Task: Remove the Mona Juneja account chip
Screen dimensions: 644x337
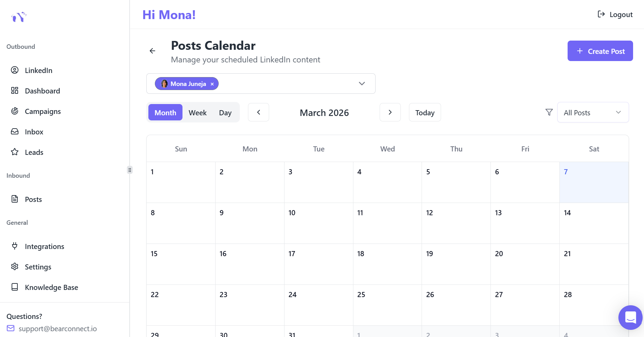Action: tap(212, 84)
